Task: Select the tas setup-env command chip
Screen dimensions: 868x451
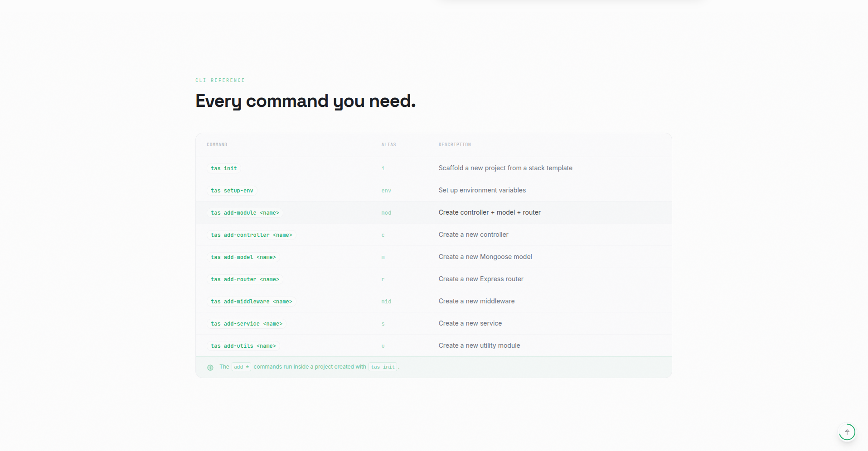Action: point(232,190)
